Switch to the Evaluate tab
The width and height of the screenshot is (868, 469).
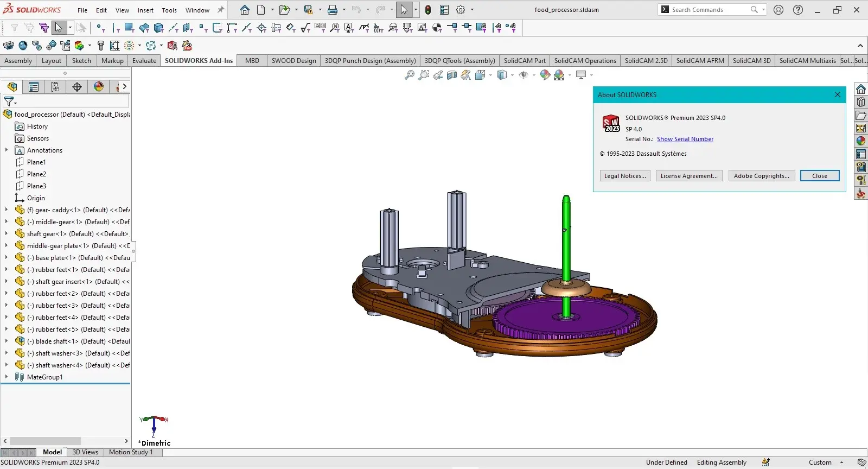(x=144, y=61)
